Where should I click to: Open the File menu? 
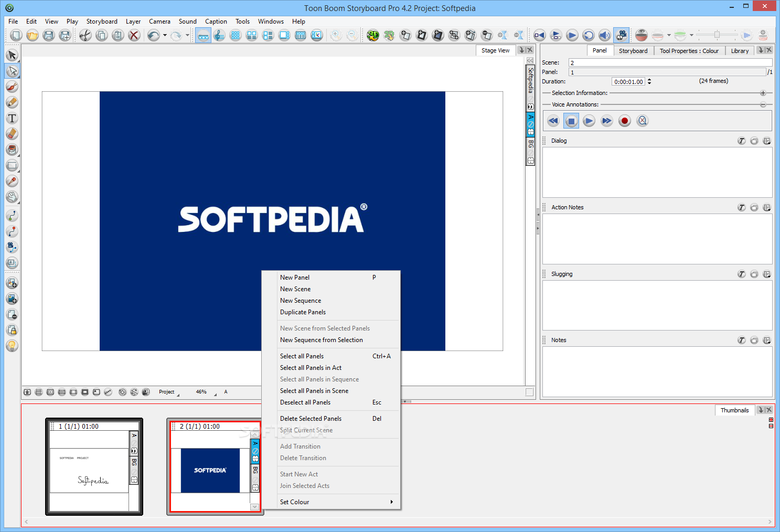pos(13,22)
